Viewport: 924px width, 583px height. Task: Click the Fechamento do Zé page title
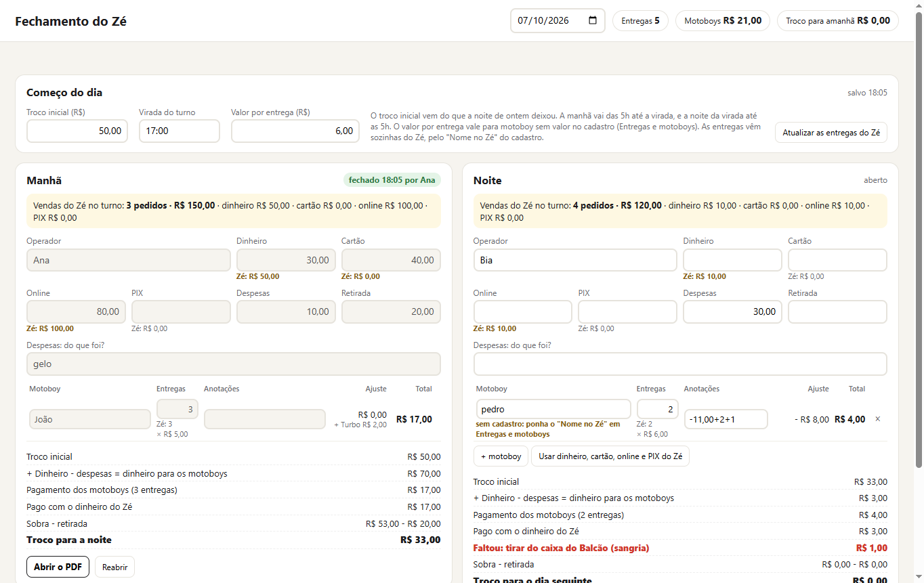(x=70, y=21)
